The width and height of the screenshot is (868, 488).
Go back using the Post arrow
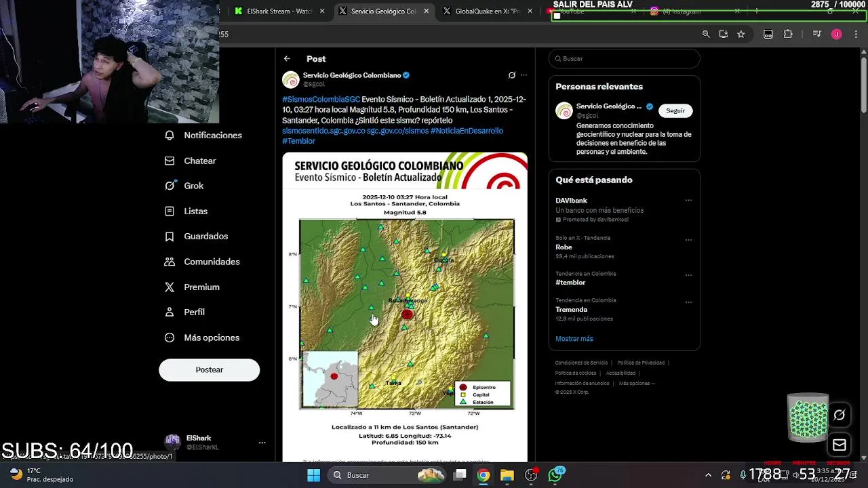pyautogui.click(x=287, y=59)
